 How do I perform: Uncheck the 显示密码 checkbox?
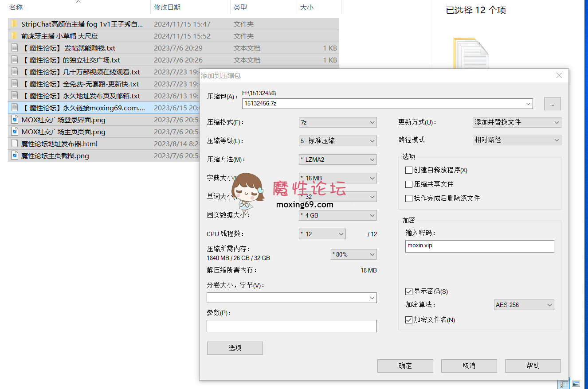pyautogui.click(x=409, y=292)
